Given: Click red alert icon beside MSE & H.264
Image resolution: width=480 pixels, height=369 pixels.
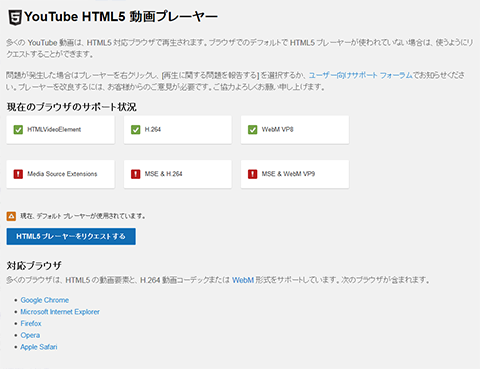Looking at the screenshot, I should click(x=135, y=174).
